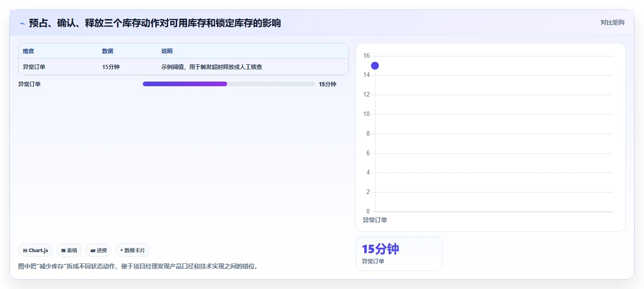
Task: Click the large 15分钟 data card value
Action: click(x=381, y=249)
